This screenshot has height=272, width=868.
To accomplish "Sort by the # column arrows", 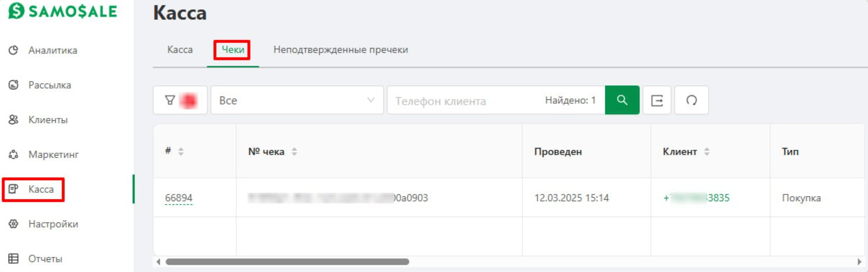I will [x=181, y=152].
